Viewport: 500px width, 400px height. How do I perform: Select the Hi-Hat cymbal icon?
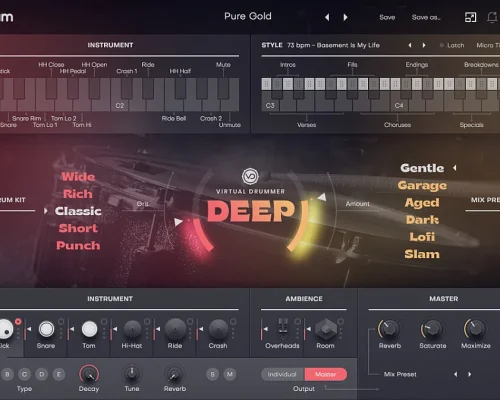click(132, 329)
